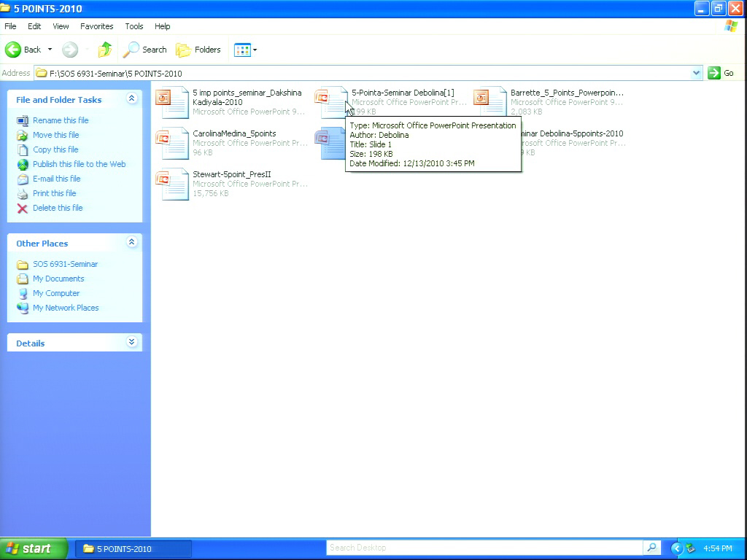Select CarolinaMedina_5points file icon

tap(172, 143)
